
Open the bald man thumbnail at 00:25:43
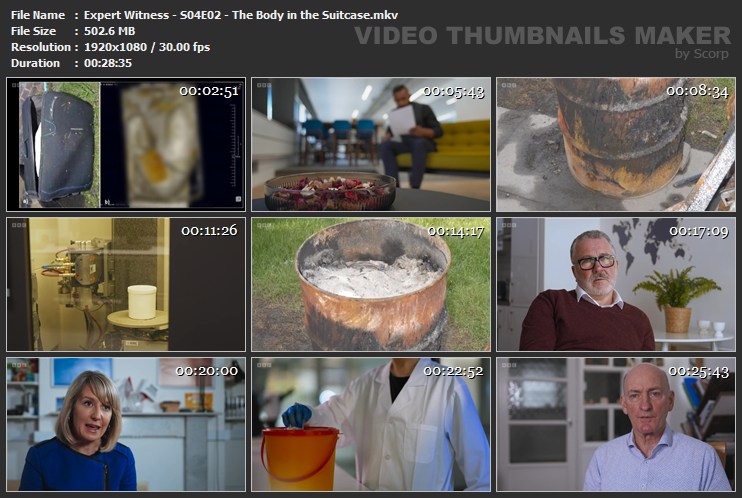coord(616,424)
